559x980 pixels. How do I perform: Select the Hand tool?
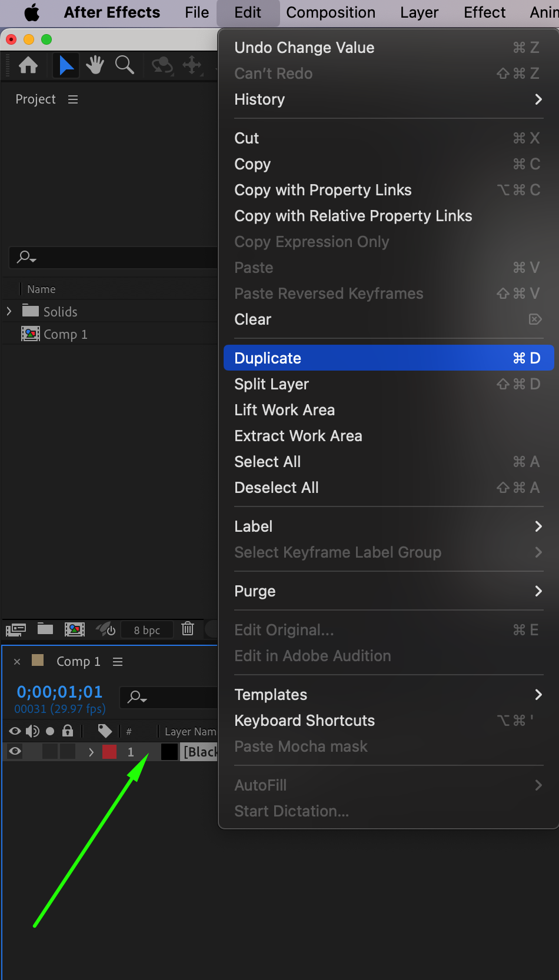(95, 65)
